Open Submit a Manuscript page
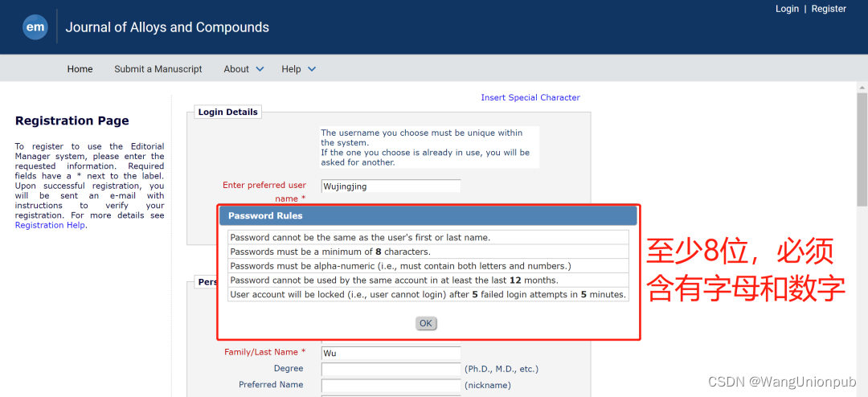Image resolution: width=868 pixels, height=397 pixels. tap(158, 69)
